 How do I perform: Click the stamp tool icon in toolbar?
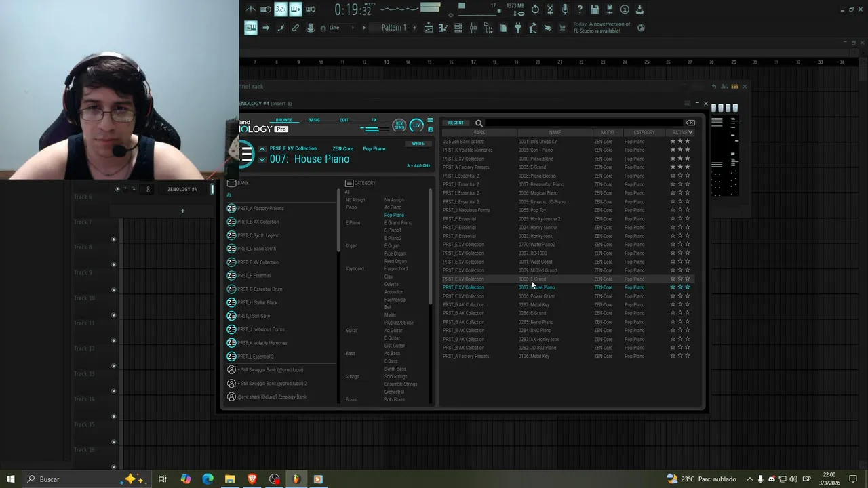(311, 28)
